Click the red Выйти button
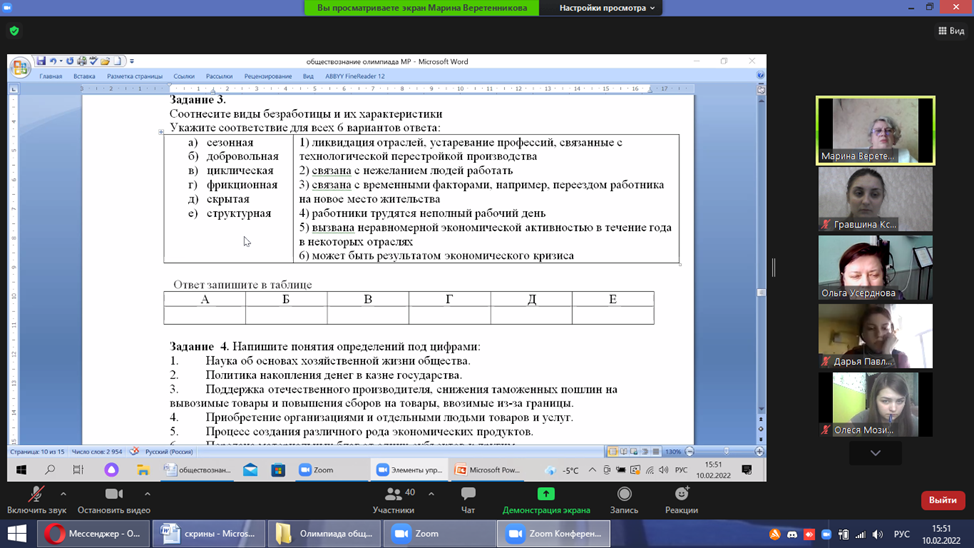Viewport: 974px width, 548px height. coord(942,500)
